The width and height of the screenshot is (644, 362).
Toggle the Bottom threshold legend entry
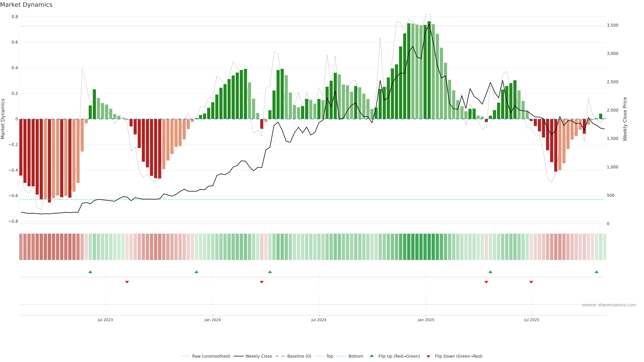(356, 356)
